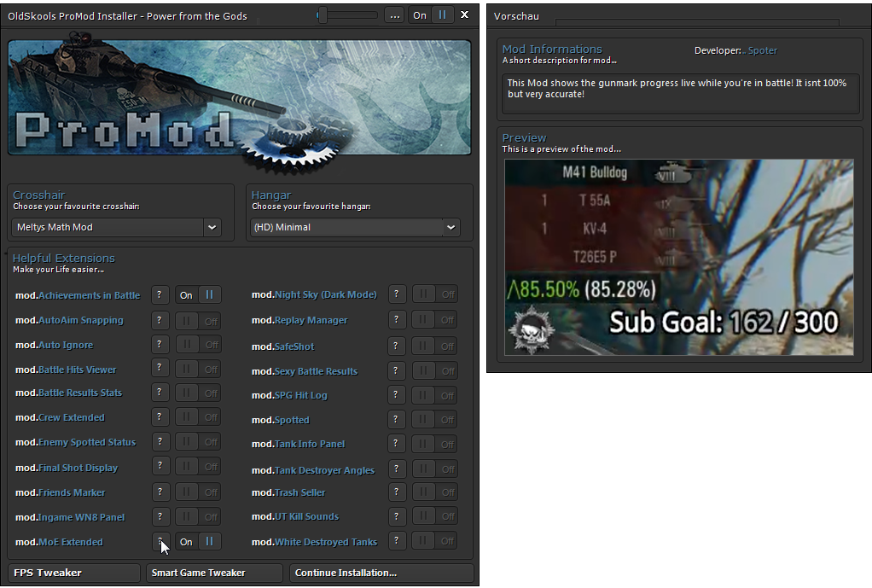Open help for AutoAim Snapping mod
The image size is (872, 588).
(160, 320)
